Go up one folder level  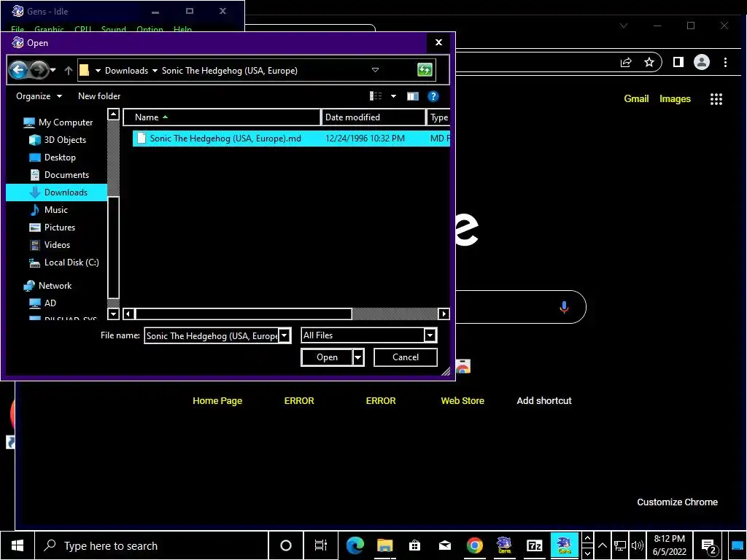pos(68,71)
